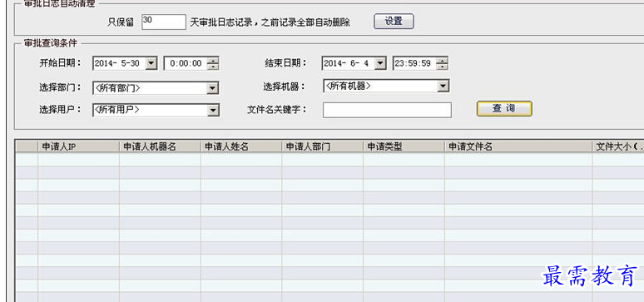Sort by 申请人机器名 column header
Viewport: 644px width, 302px height.
160,146
